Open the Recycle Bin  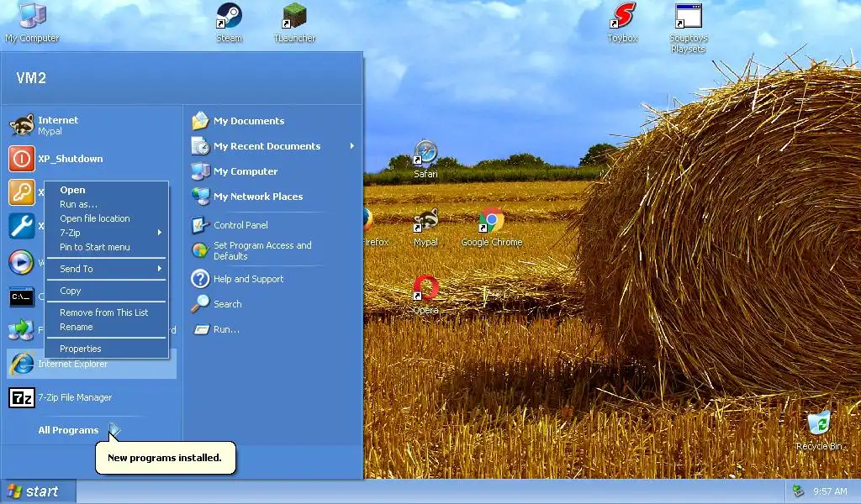click(819, 431)
